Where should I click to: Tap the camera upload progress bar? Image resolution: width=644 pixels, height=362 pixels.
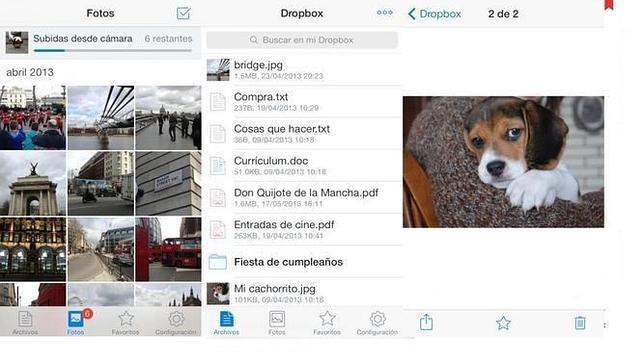pyautogui.click(x=113, y=51)
